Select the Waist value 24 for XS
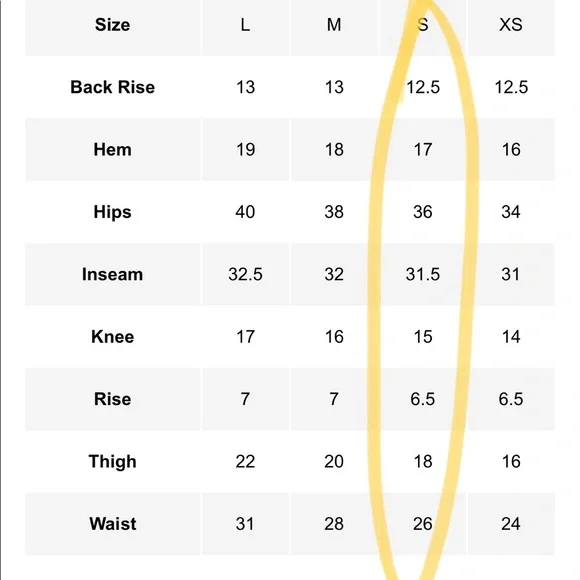Image resolution: width=580 pixels, height=580 pixels. pos(511,524)
